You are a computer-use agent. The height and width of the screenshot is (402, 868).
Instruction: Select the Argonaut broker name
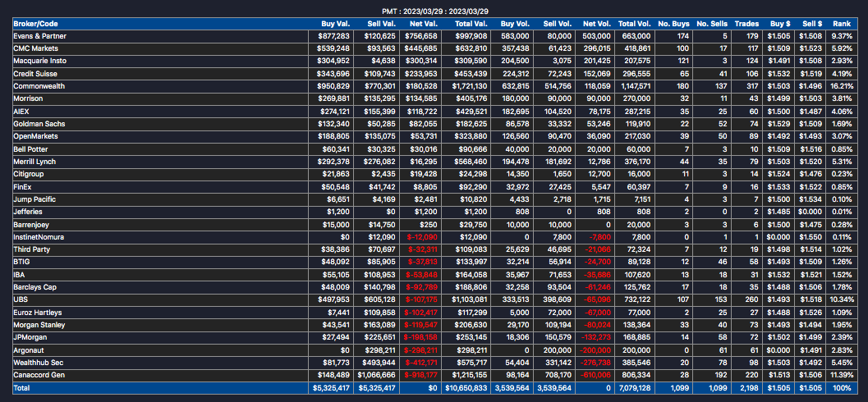point(30,350)
